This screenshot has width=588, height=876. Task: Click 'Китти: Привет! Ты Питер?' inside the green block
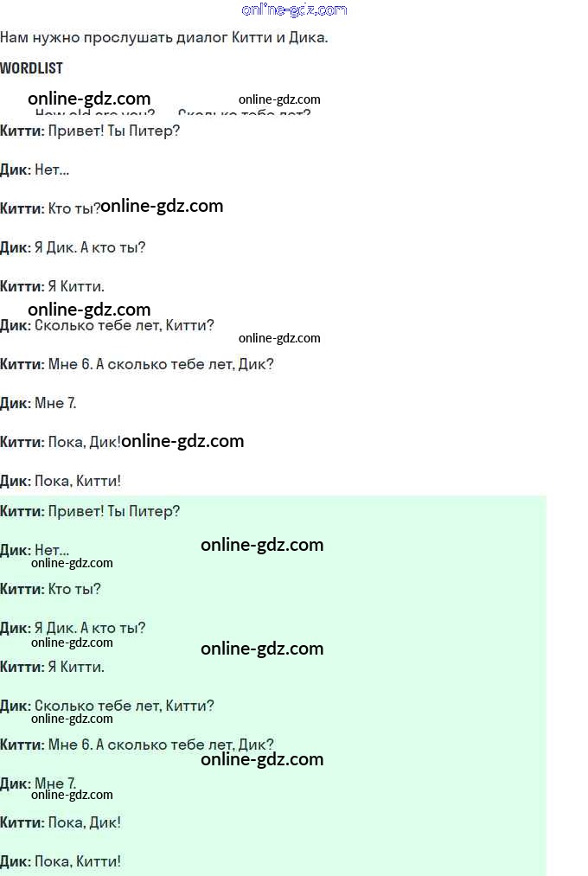(x=90, y=511)
